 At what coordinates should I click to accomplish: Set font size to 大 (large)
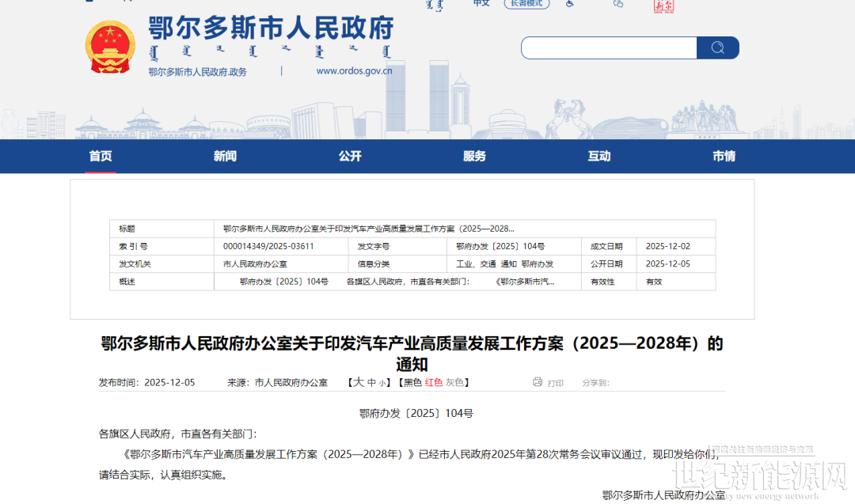coord(358,382)
